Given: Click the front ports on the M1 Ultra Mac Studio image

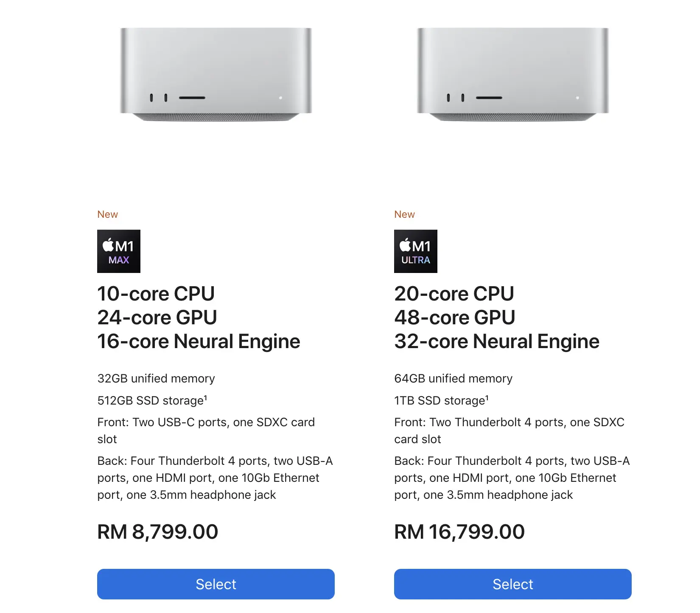Looking at the screenshot, I should point(455,98).
